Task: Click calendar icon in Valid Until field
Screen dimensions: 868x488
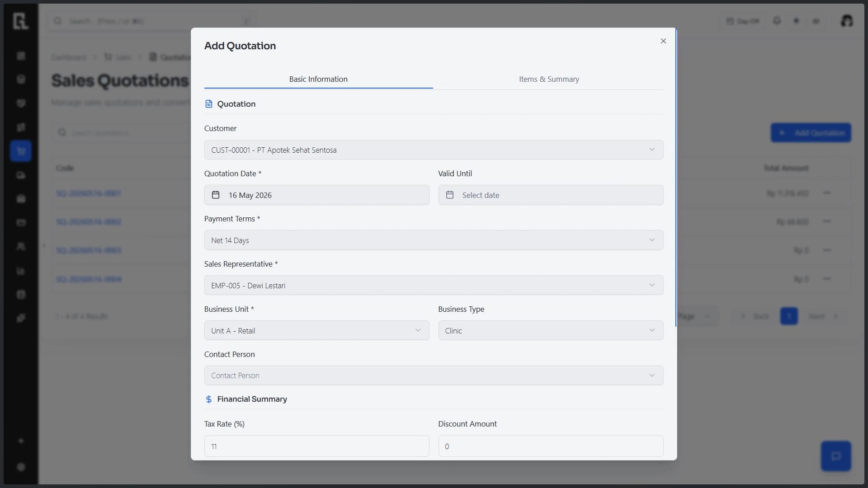Action: point(450,195)
